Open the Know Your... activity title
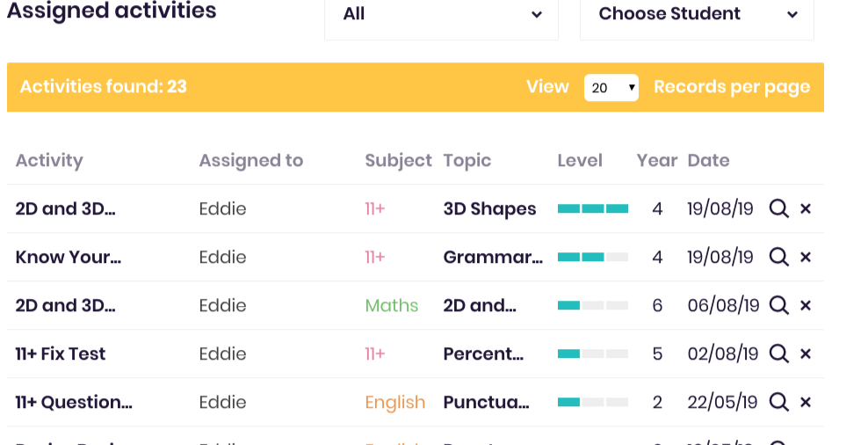 pos(69,257)
